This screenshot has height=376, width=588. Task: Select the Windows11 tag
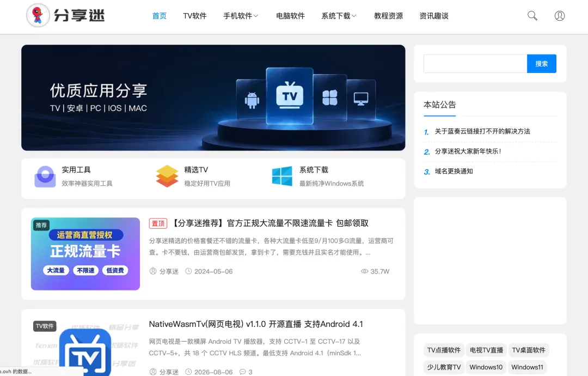coord(527,367)
